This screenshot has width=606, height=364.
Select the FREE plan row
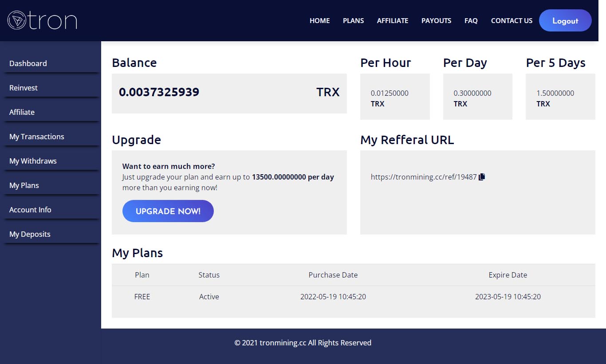pyautogui.click(x=354, y=297)
